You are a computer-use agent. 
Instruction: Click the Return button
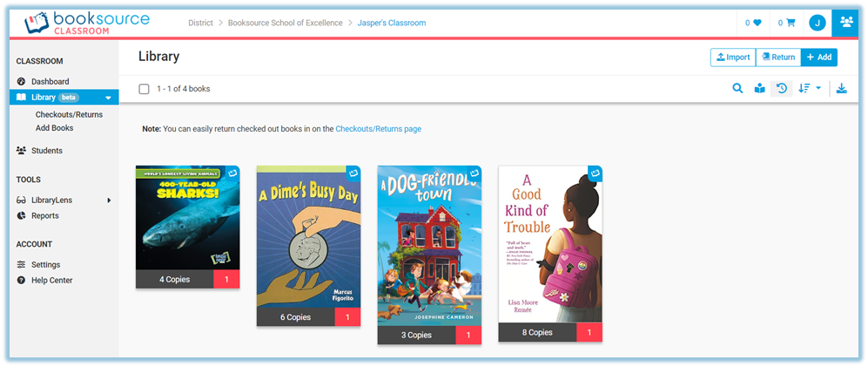778,58
